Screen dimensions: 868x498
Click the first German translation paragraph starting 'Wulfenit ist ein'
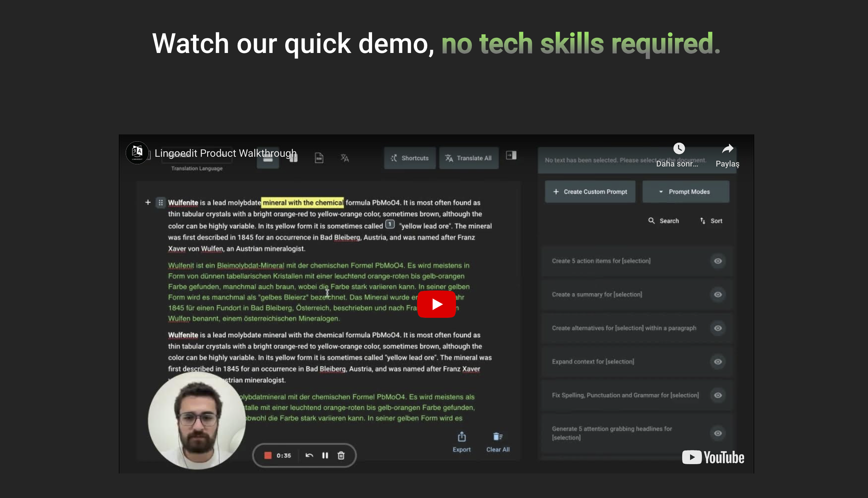point(319,292)
